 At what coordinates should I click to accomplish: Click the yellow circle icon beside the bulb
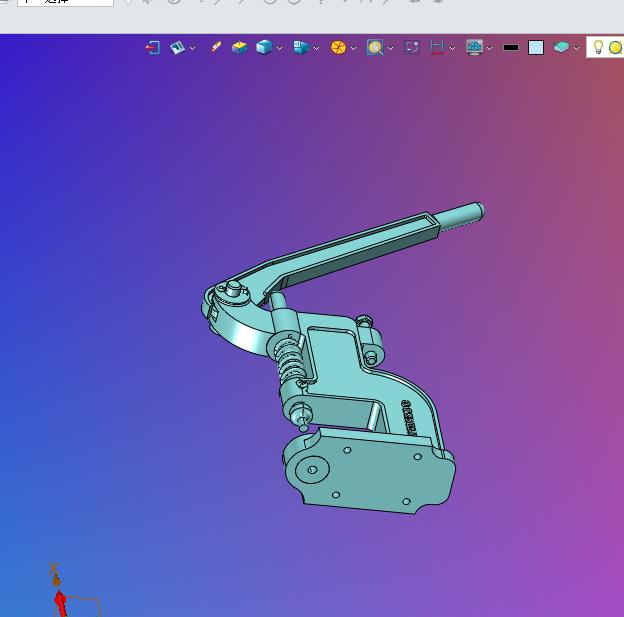click(x=616, y=48)
